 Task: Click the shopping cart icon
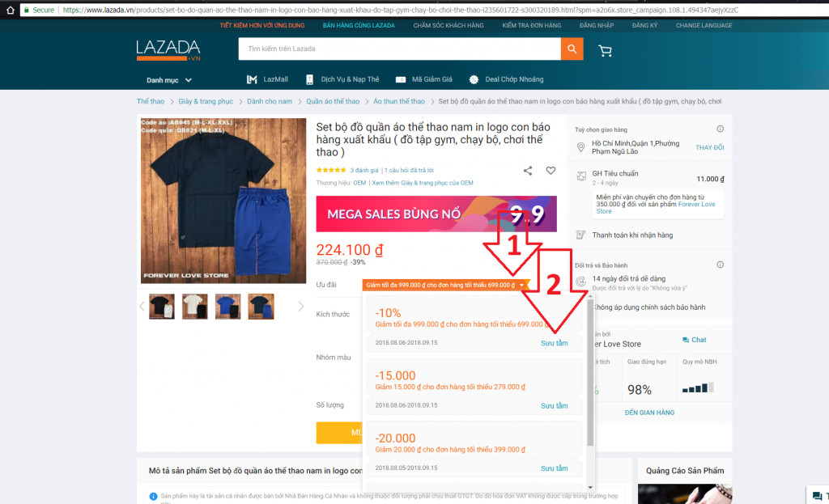coord(605,49)
